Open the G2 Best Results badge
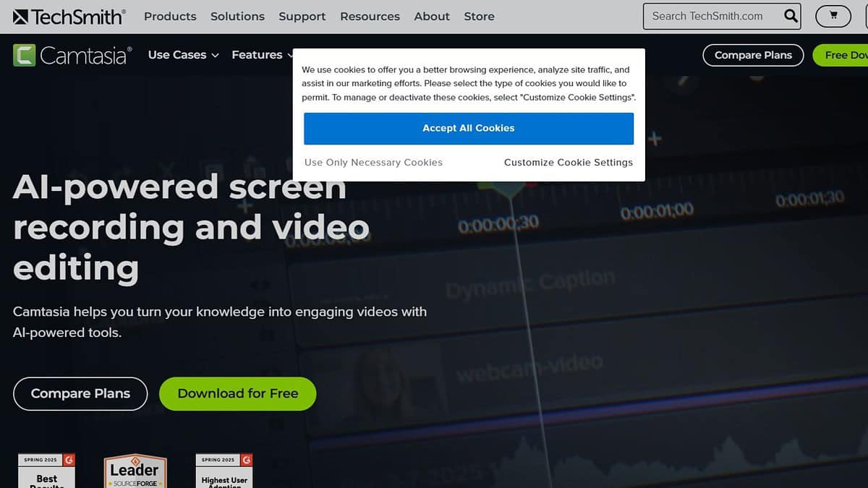Screen dimensions: 868x488 47,471
